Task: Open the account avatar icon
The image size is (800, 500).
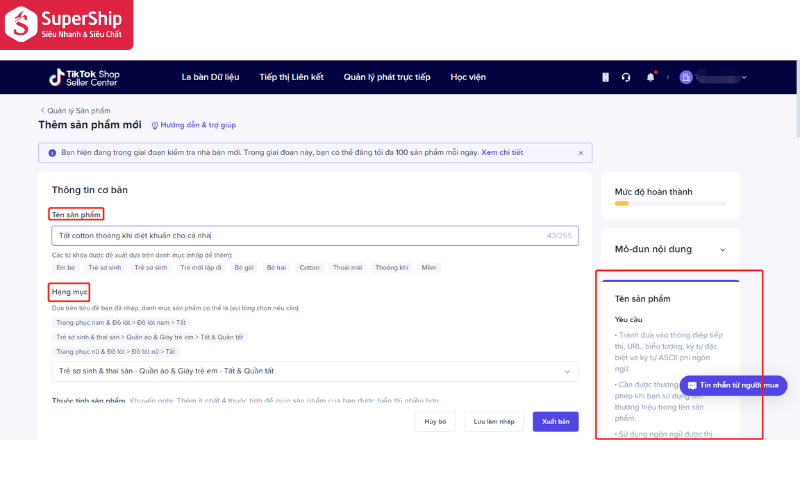Action: click(686, 77)
